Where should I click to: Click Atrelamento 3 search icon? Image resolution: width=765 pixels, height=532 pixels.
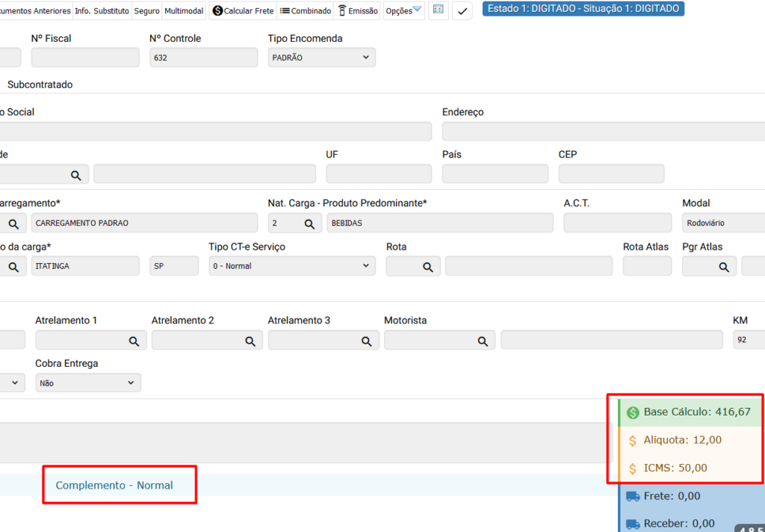(366, 341)
